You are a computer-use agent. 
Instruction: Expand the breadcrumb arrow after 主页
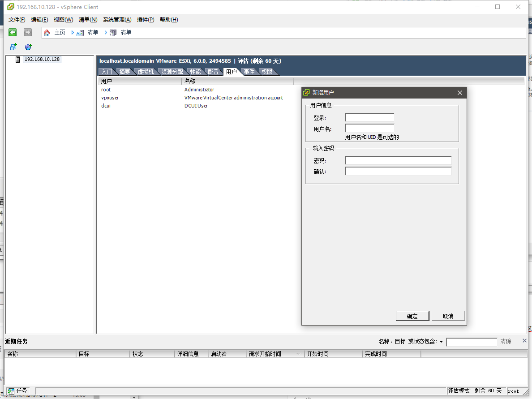73,33
